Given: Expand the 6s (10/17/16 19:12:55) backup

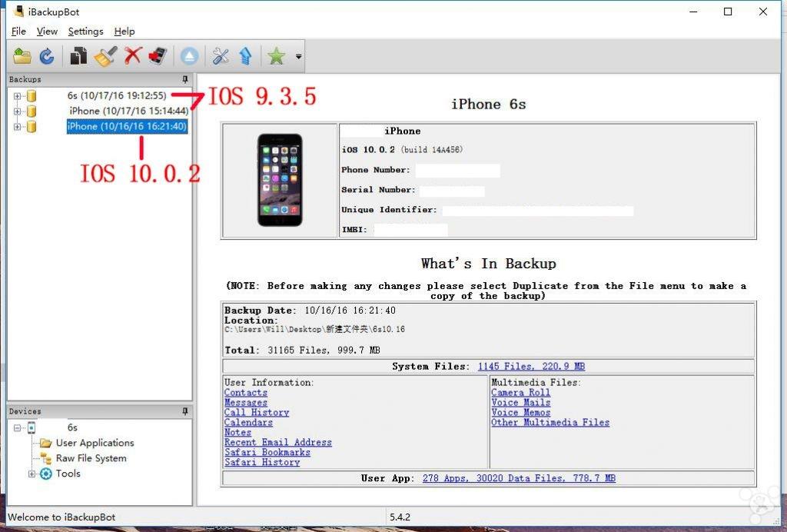Looking at the screenshot, I should coord(18,96).
